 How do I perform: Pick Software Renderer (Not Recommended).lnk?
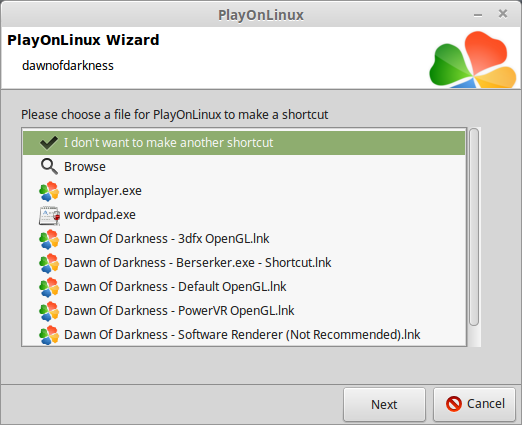[x=244, y=334]
